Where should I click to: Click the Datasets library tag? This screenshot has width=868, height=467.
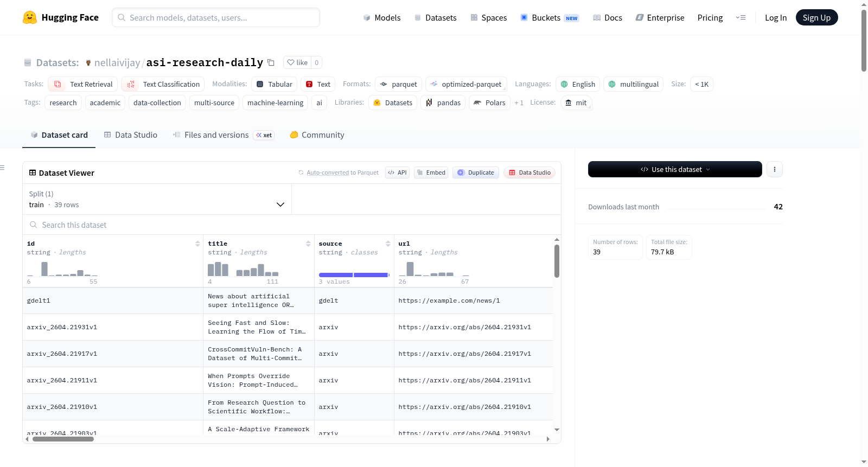[x=393, y=103]
